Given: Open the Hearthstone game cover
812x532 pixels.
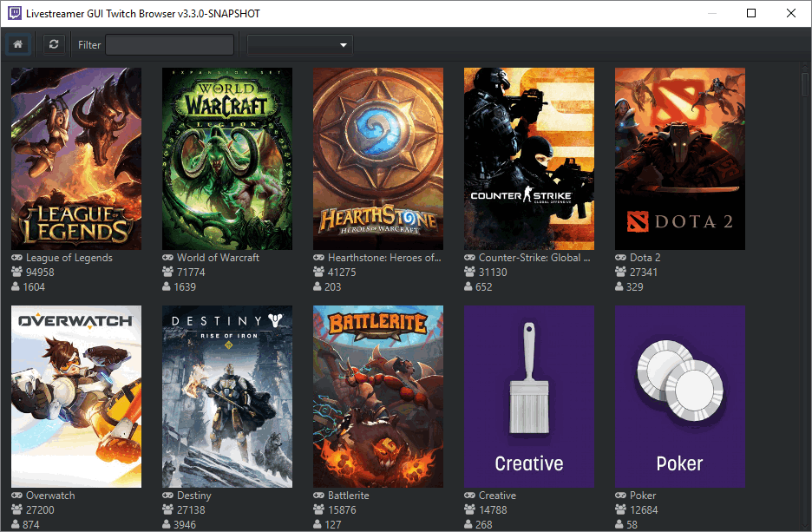Looking at the screenshot, I should [378, 159].
